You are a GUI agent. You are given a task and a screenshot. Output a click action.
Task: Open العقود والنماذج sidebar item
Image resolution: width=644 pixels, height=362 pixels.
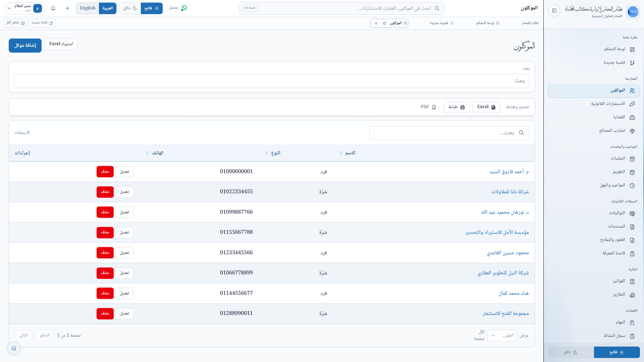click(x=594, y=240)
